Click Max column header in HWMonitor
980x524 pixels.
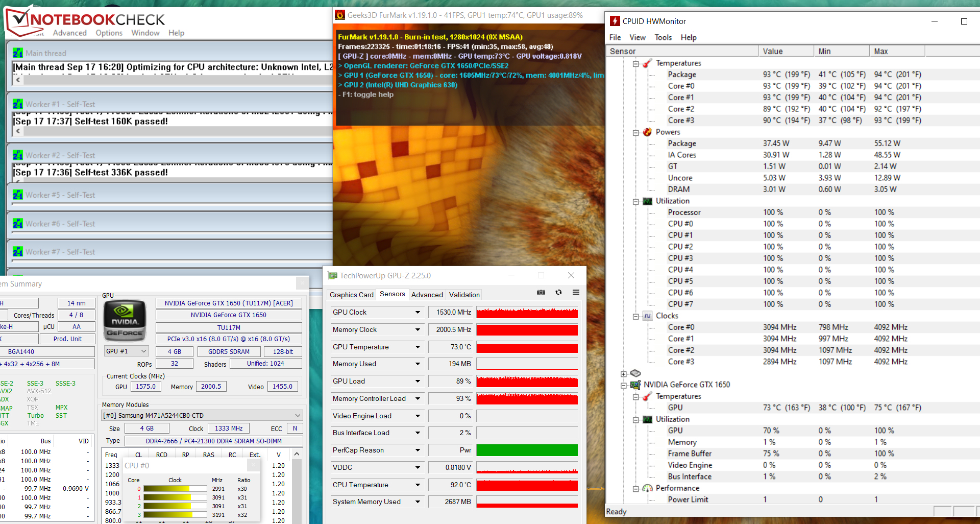click(897, 51)
